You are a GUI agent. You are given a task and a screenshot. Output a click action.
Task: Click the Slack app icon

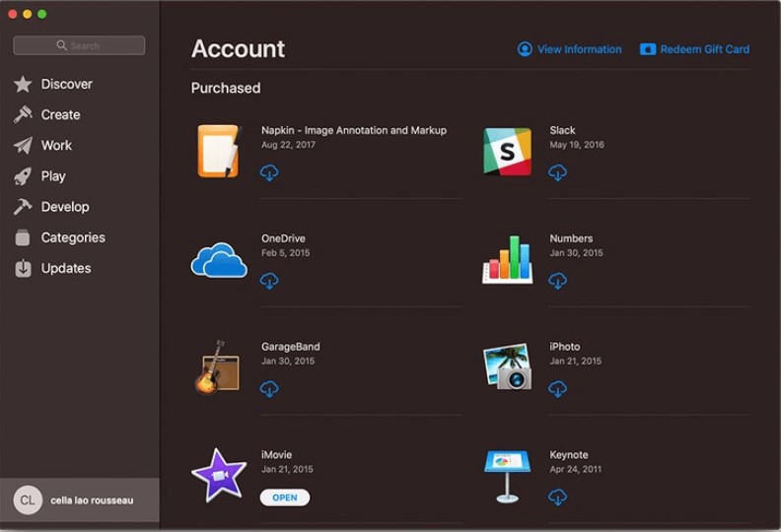coord(507,152)
